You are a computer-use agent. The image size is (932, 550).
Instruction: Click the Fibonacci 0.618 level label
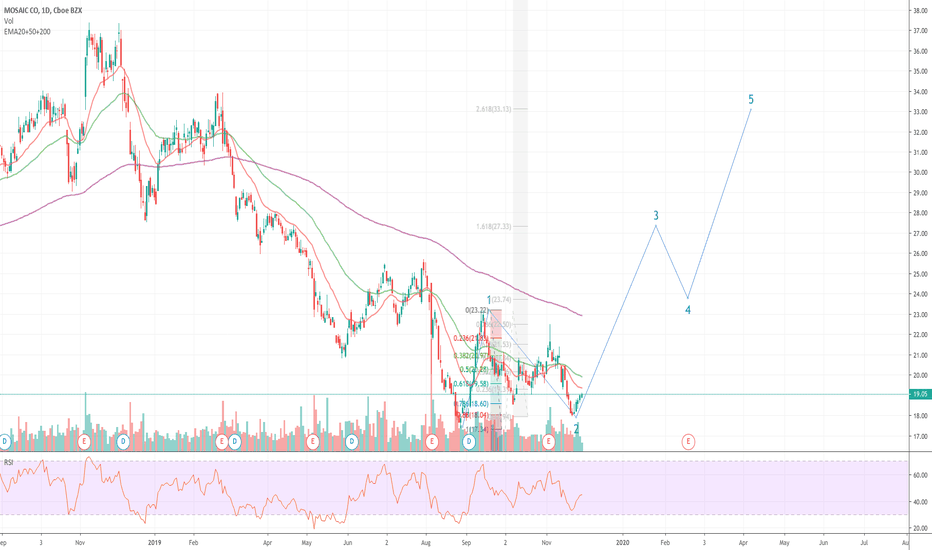pos(471,384)
